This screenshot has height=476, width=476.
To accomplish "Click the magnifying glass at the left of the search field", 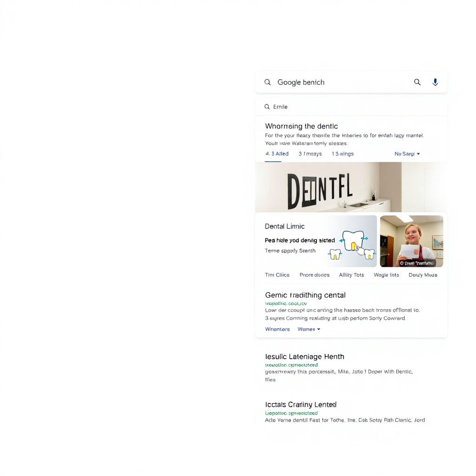I will click(267, 82).
